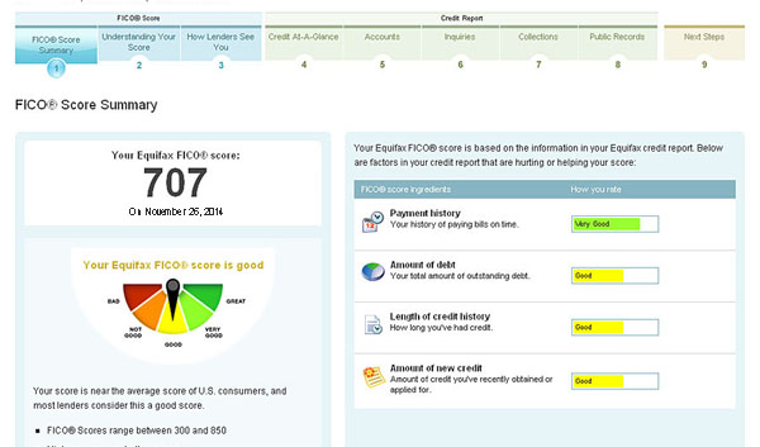
Task: Click the 707 score number
Action: click(x=175, y=182)
